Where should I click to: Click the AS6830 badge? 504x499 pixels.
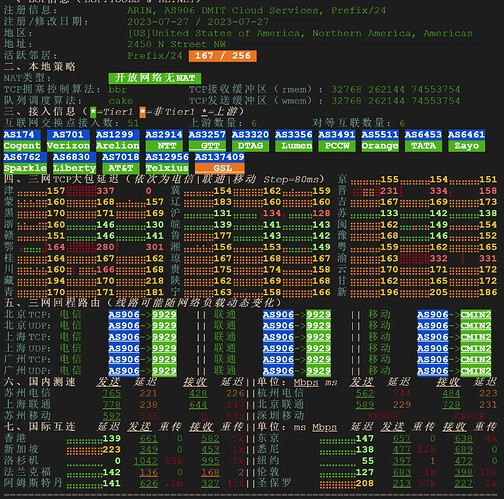click(x=74, y=157)
